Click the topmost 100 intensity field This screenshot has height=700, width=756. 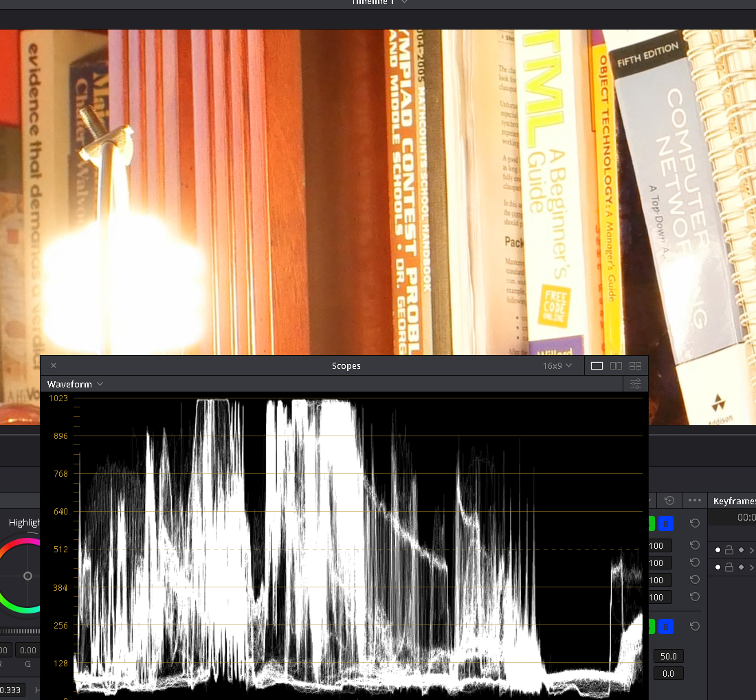[660, 546]
